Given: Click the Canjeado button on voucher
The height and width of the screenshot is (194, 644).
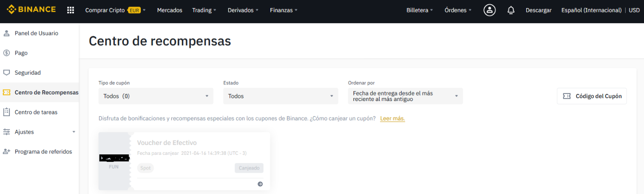Looking at the screenshot, I should (249, 168).
